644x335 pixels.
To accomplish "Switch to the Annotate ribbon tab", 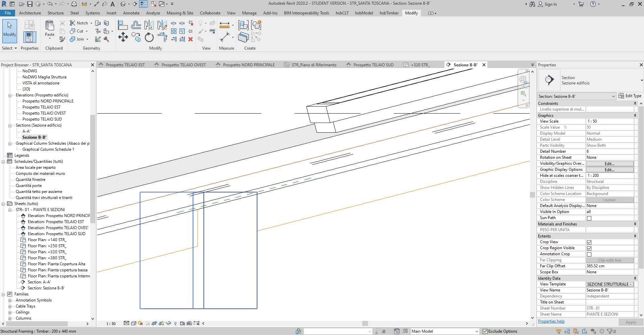I will tap(131, 13).
